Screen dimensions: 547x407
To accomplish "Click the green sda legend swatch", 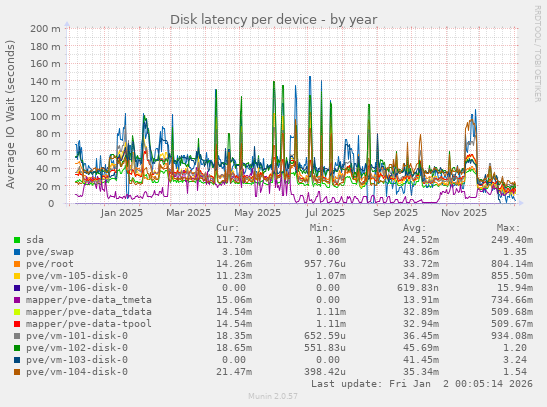I will 17,240.
